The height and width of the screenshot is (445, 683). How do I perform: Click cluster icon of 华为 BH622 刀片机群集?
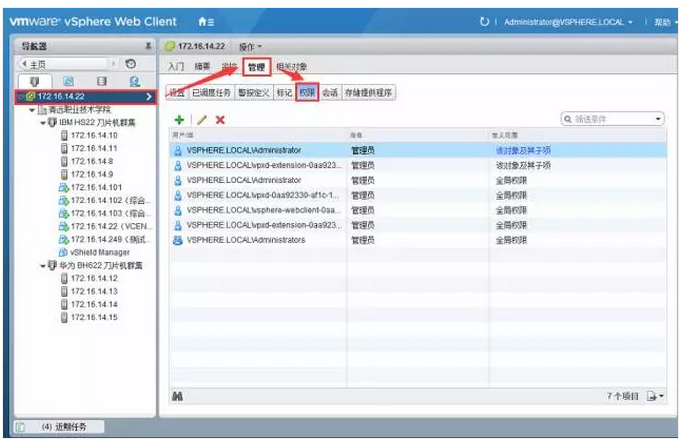(x=52, y=265)
